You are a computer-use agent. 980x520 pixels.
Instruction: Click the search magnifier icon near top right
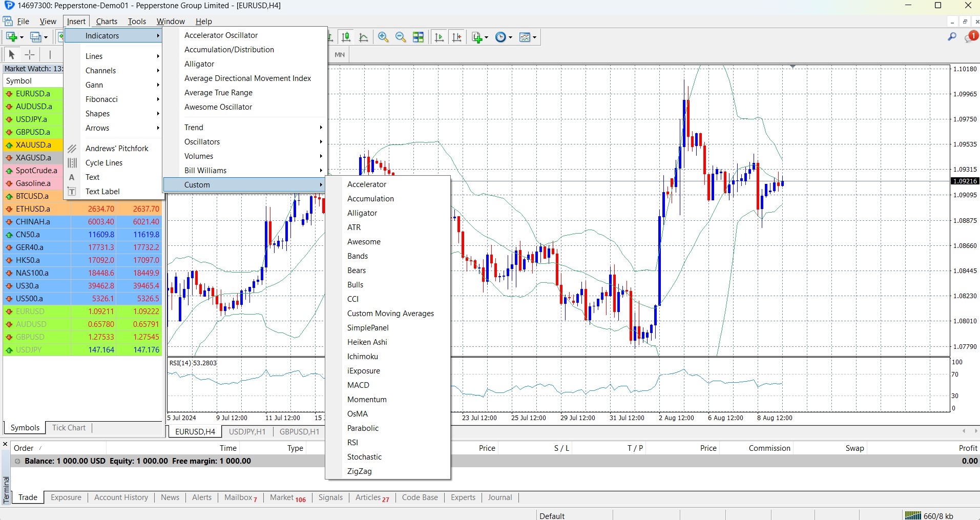[x=952, y=36]
